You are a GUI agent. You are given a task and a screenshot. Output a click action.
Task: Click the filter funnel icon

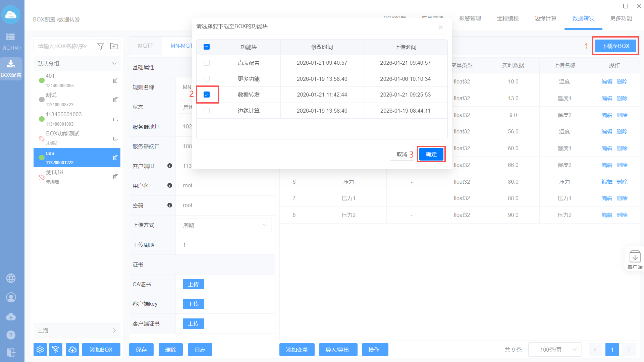[x=101, y=46]
